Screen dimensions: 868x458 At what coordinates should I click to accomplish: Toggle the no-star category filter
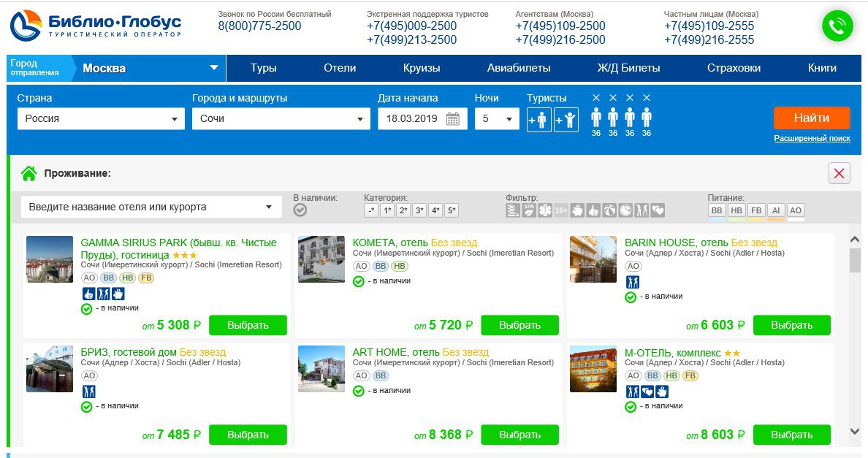pyautogui.click(x=371, y=211)
